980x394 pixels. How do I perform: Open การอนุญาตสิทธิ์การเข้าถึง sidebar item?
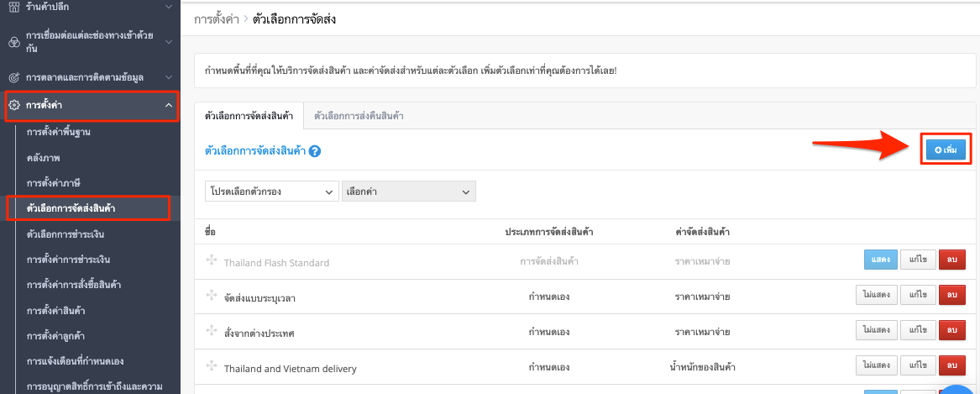coord(95,386)
